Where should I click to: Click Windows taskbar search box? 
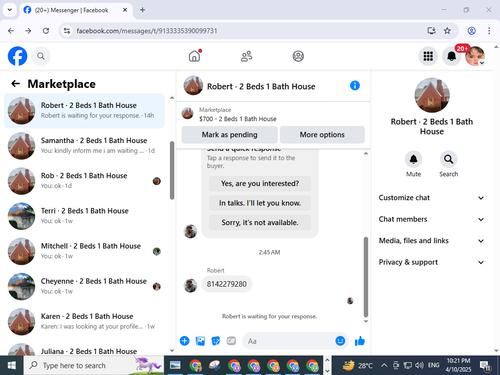94,365
